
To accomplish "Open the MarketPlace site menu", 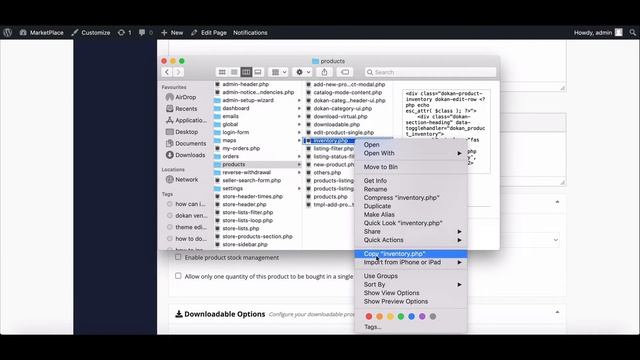I will tap(41, 33).
